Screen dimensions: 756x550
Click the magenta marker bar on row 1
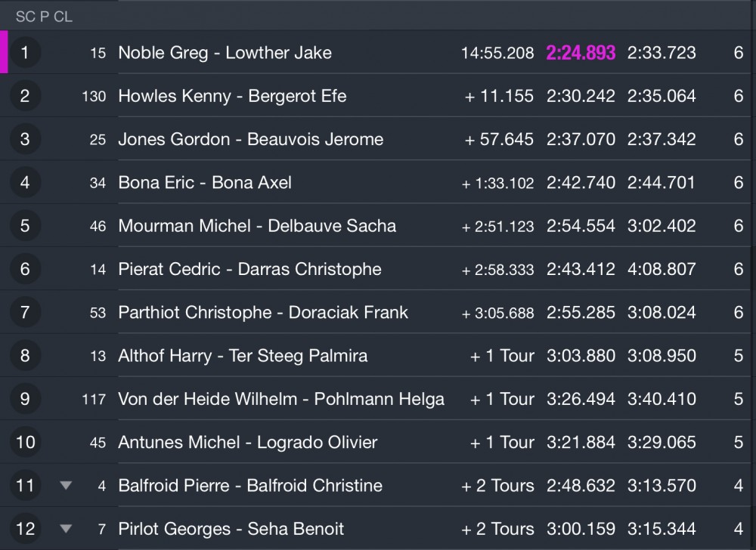(x=4, y=52)
